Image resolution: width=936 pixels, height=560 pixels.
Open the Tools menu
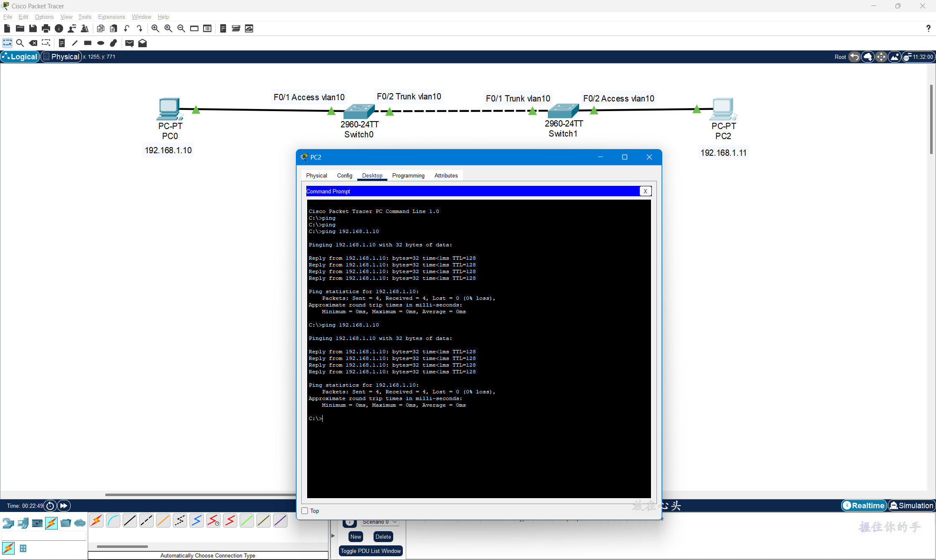[85, 17]
